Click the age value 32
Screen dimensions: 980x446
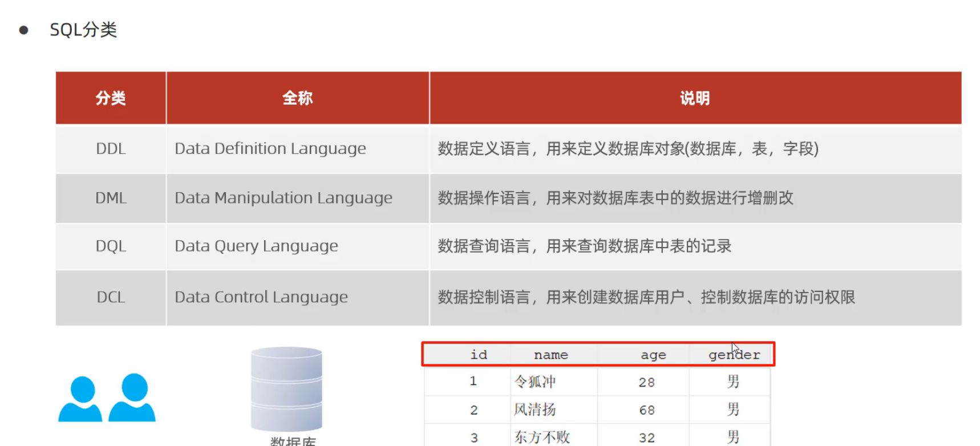(646, 438)
